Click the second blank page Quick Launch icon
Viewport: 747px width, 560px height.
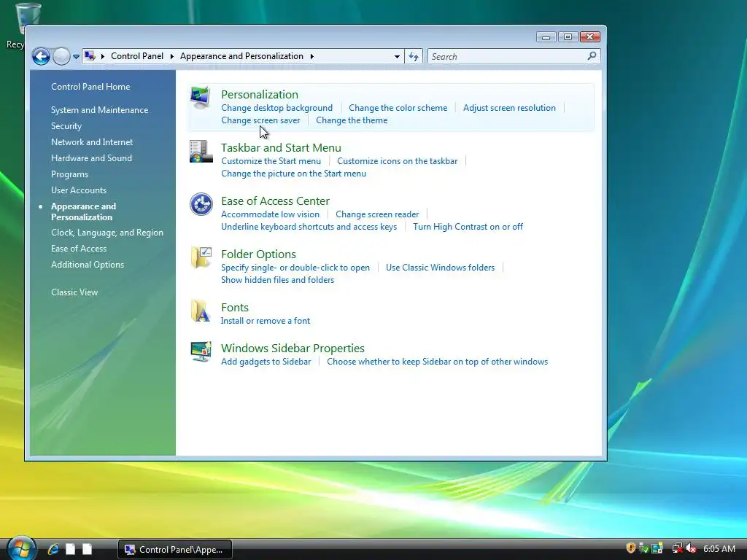(87, 549)
